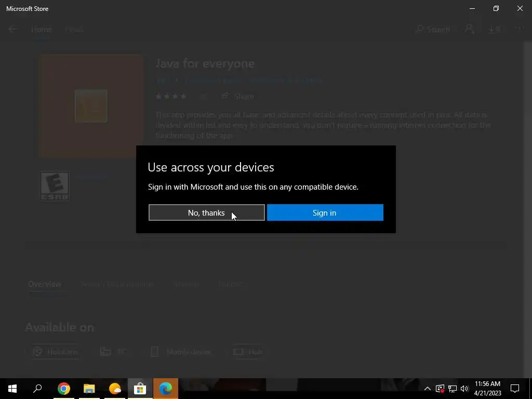Image resolution: width=532 pixels, height=399 pixels.
Task: Open the Home tab in Microsoft Store
Action: [42, 30]
